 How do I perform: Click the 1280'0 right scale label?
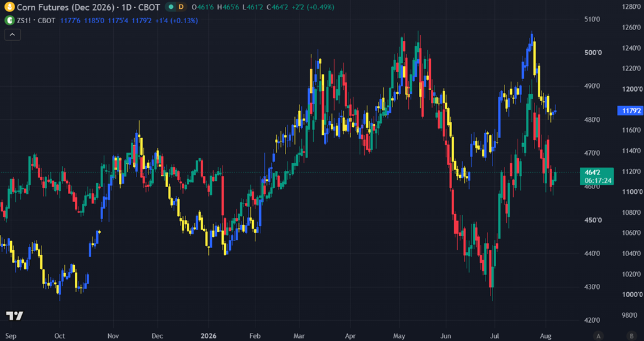pos(633,7)
